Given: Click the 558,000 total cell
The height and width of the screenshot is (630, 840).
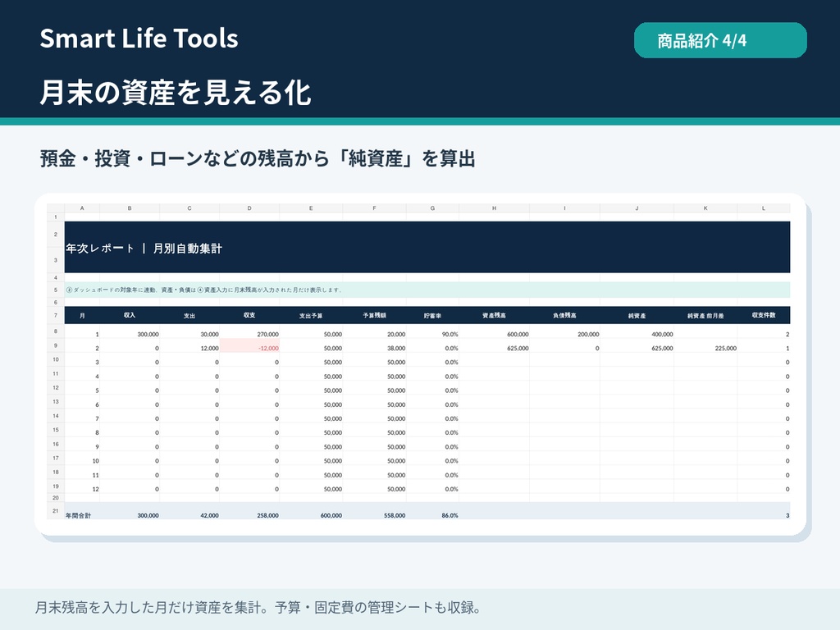Looking at the screenshot, I should [x=374, y=511].
